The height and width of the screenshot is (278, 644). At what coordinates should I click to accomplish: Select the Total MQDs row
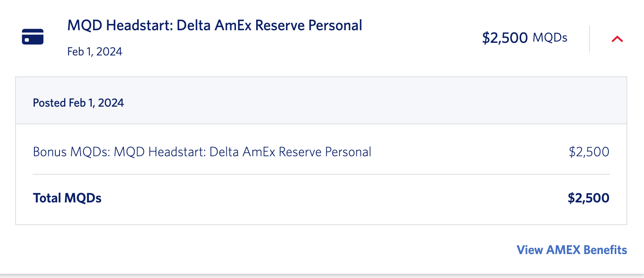tap(68, 198)
